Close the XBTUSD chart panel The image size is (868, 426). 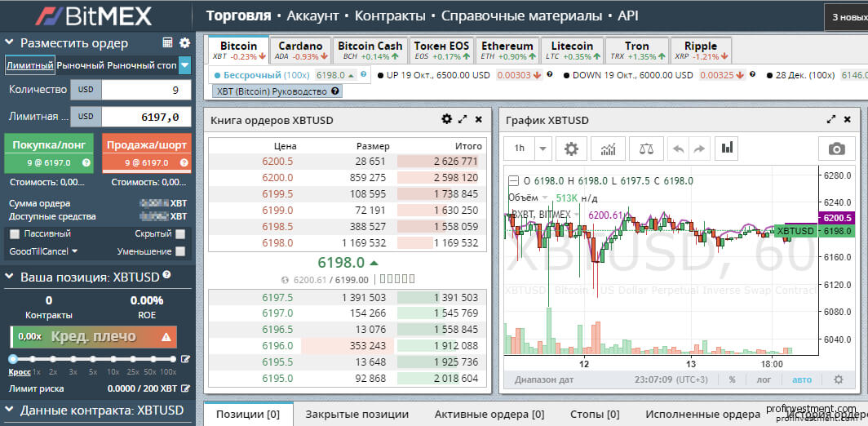847,119
